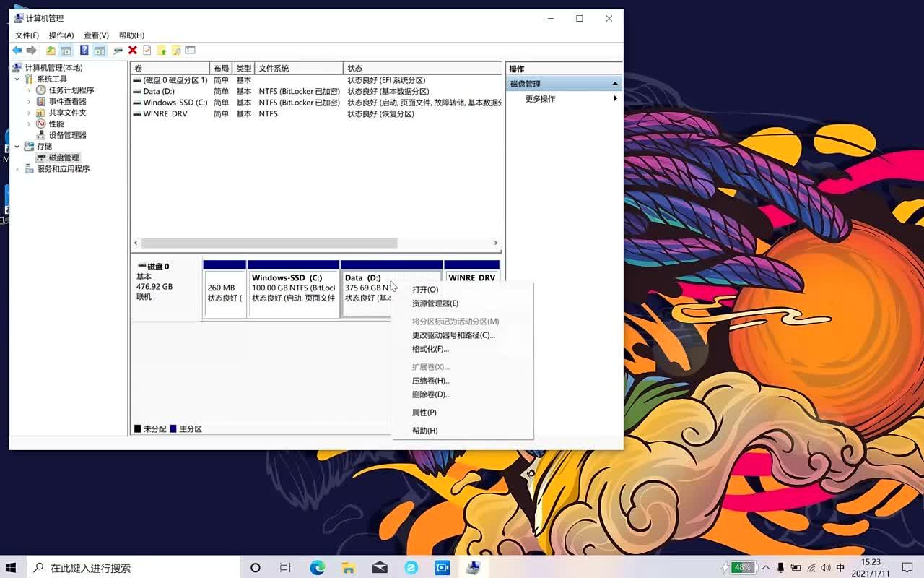Click the blue Help question mark icon
This screenshot has width=924, height=578.
click(84, 51)
